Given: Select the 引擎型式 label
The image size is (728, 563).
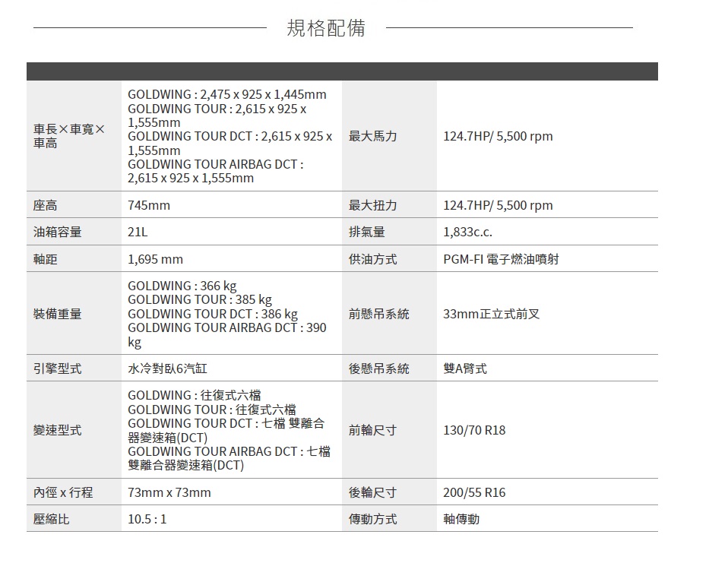Looking at the screenshot, I should (x=57, y=368).
